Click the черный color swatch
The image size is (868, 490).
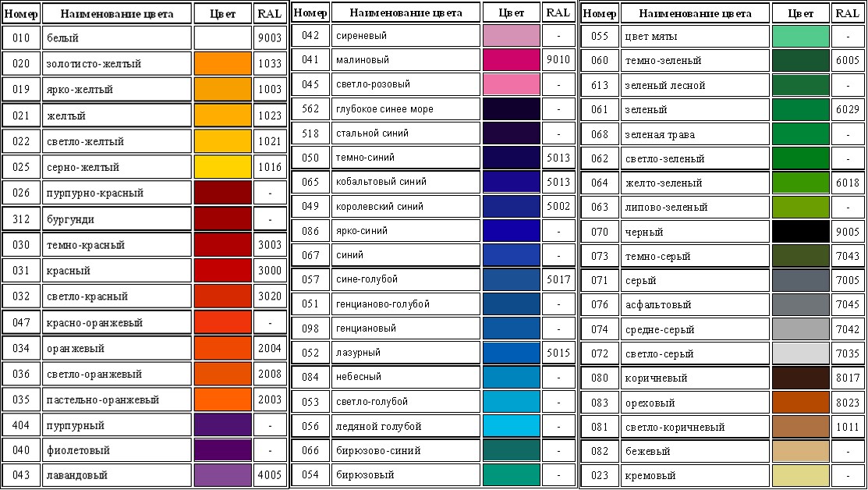pos(800,232)
